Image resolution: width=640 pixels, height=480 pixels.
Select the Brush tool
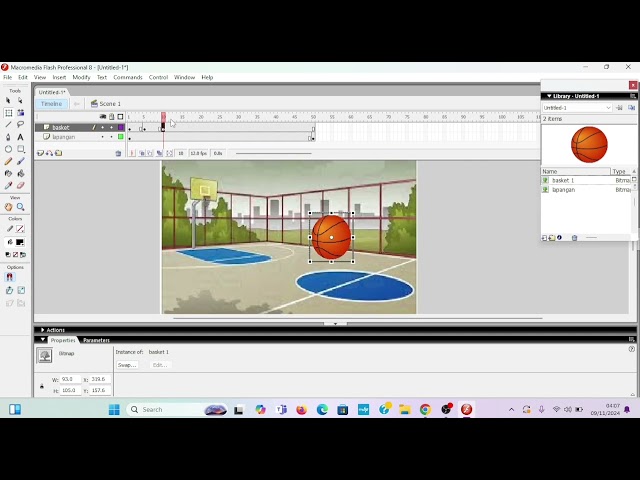tap(20, 161)
